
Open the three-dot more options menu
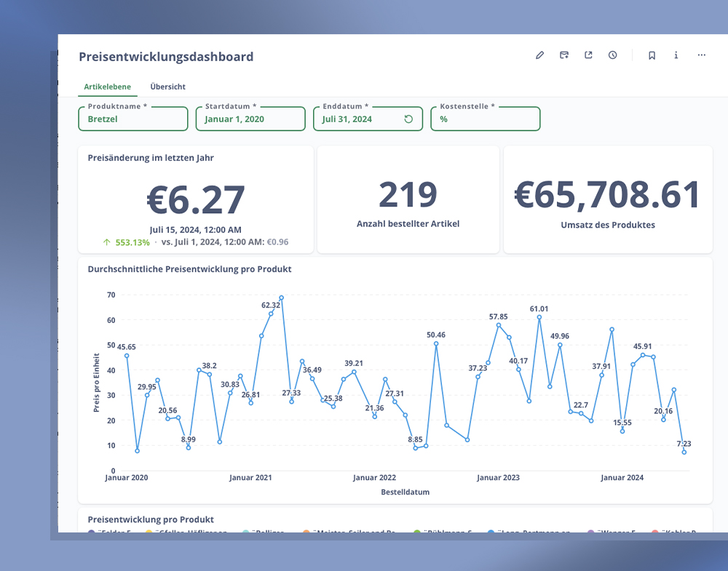pos(702,55)
